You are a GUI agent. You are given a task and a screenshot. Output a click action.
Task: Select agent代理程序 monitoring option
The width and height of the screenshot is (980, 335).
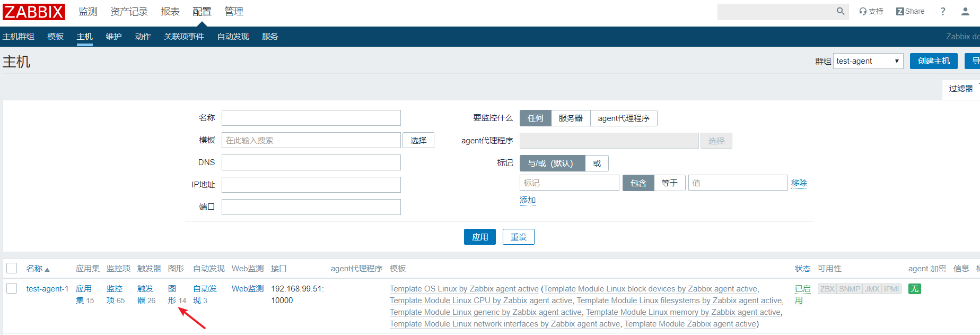[x=624, y=118]
